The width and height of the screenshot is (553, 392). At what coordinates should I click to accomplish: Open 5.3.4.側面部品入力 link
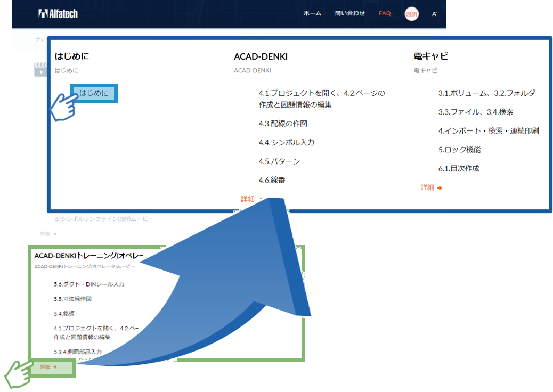(x=78, y=352)
